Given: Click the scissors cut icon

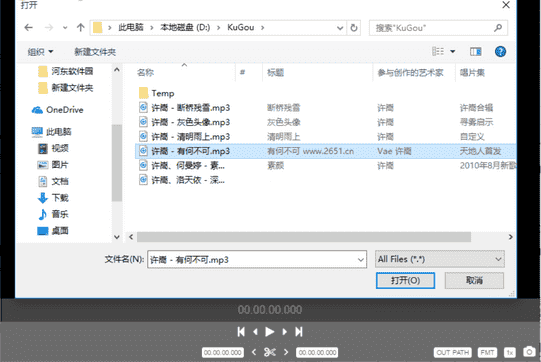Looking at the screenshot, I should point(270,352).
